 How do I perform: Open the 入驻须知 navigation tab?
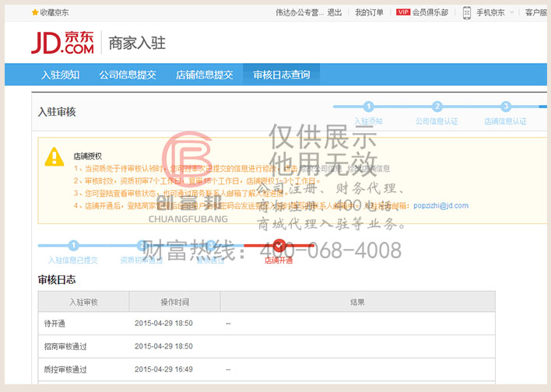(61, 75)
